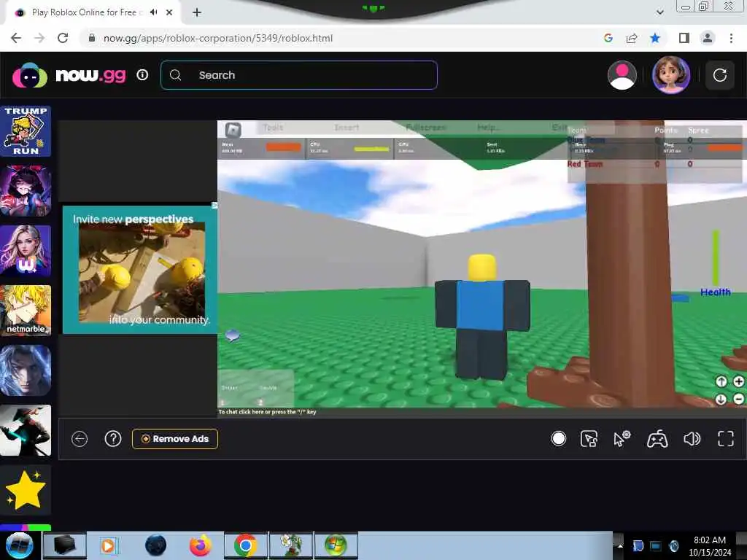
Task: Share this page via share icon
Action: (632, 38)
